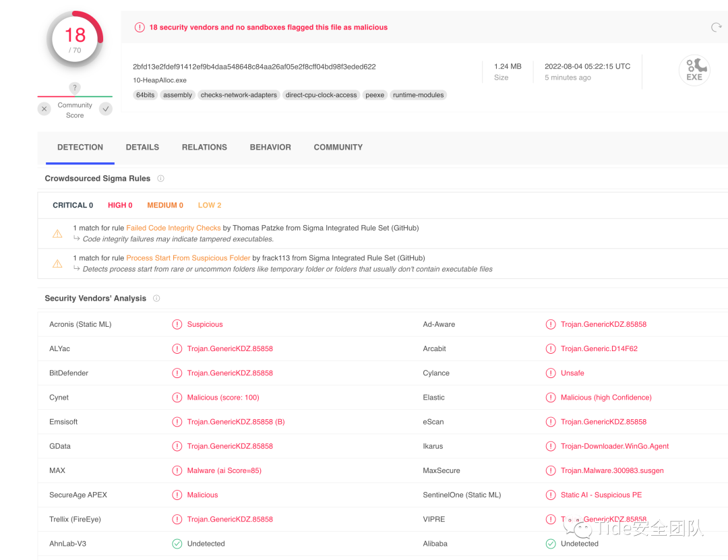Open info icon beside Security Vendors' Analysis
This screenshot has width=728, height=560.
pyautogui.click(x=156, y=298)
